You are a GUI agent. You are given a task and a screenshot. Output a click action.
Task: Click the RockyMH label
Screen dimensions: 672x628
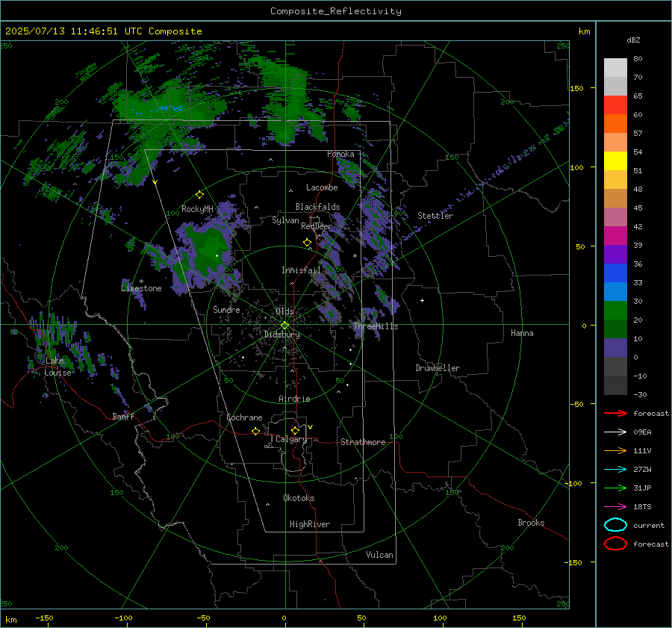(x=197, y=209)
